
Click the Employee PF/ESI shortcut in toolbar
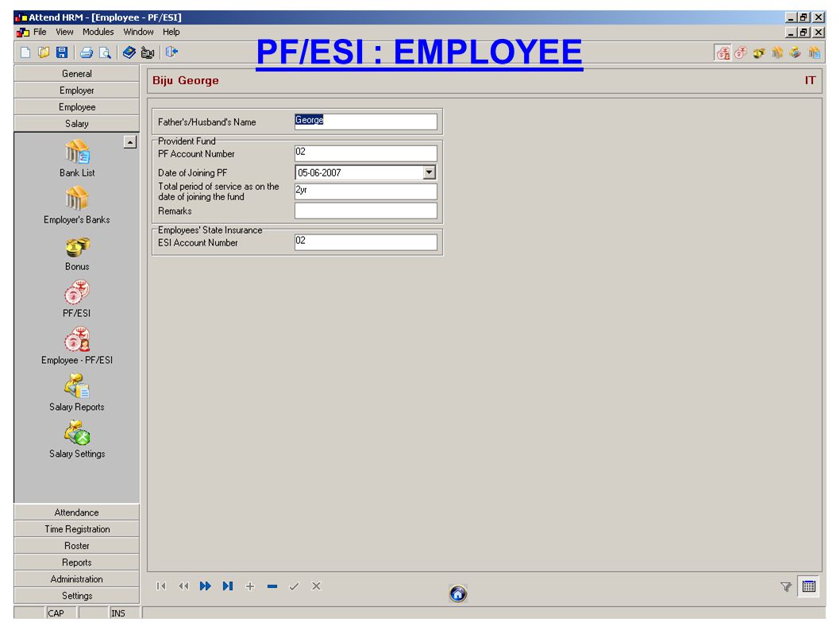coord(723,52)
